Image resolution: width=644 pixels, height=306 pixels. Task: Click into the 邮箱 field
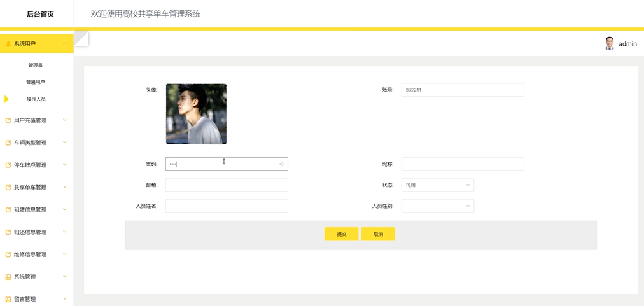[x=227, y=185]
